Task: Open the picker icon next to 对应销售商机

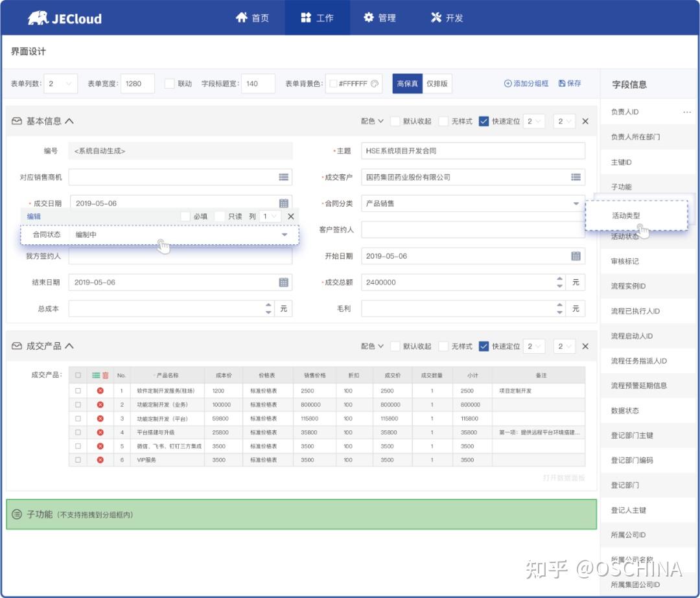Action: (283, 177)
